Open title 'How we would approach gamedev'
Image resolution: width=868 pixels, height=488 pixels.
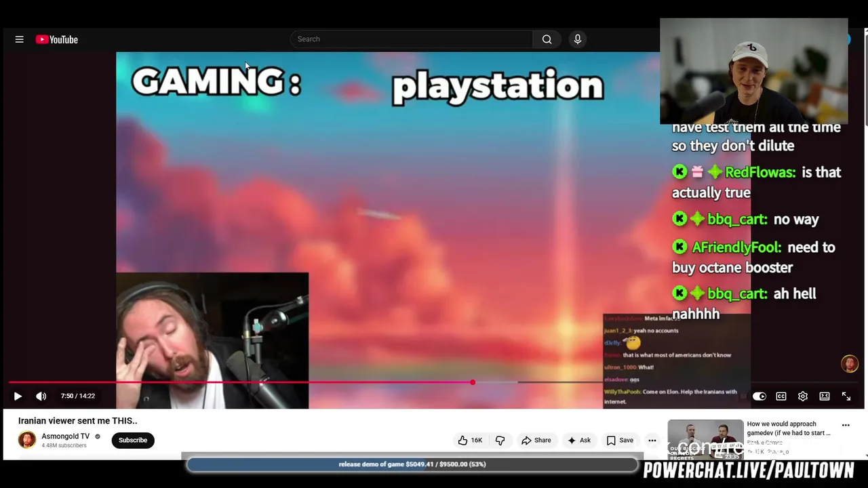click(789, 428)
